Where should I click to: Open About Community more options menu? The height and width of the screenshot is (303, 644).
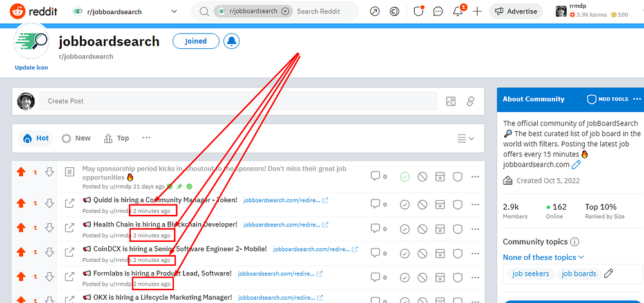pyautogui.click(x=637, y=99)
